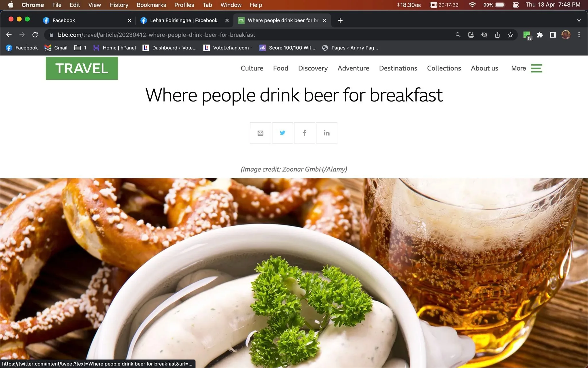Click the crossed-eye tracking icon in the address bar
Viewport: 588px width, 368px height.
484,35
